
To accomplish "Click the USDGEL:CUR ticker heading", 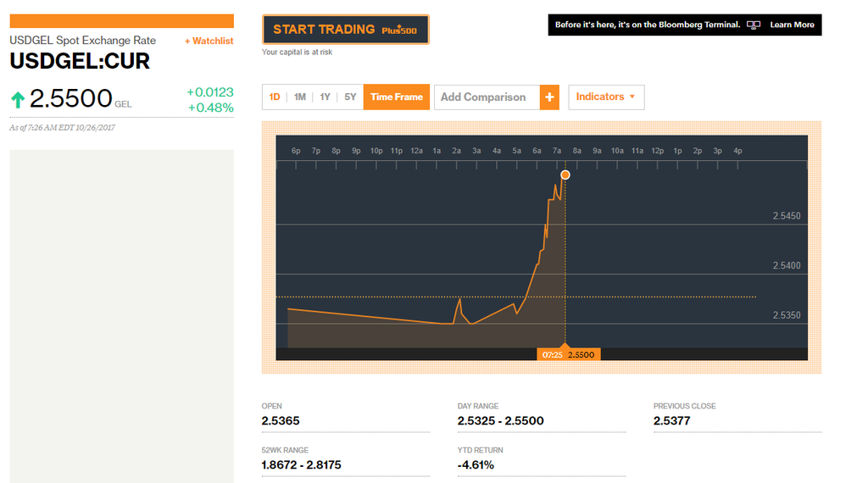I will tap(80, 61).
